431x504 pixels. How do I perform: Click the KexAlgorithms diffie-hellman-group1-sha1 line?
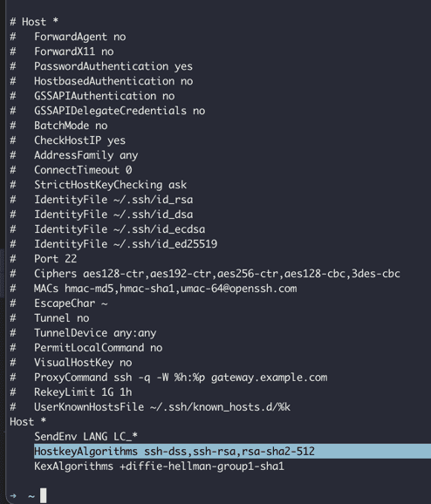[x=159, y=467]
